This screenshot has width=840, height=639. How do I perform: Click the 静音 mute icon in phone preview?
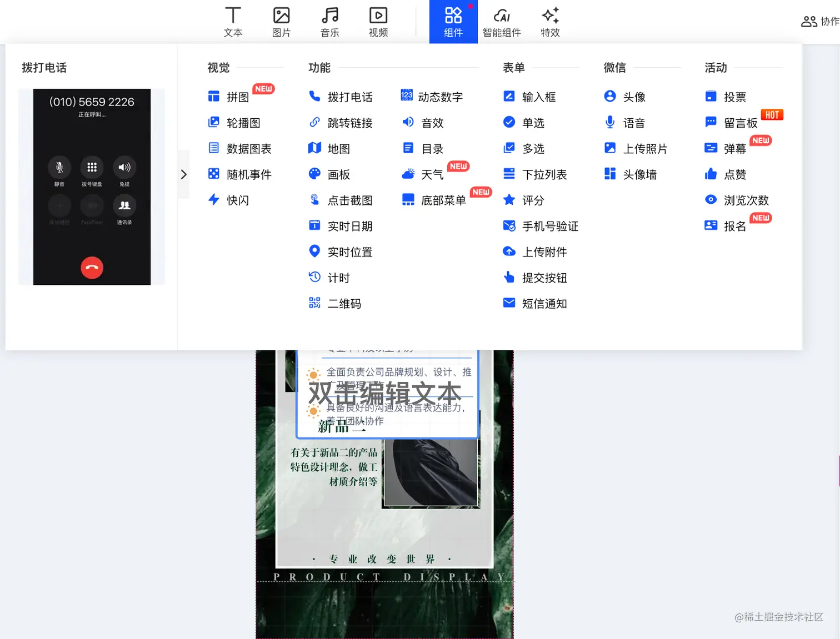click(59, 167)
